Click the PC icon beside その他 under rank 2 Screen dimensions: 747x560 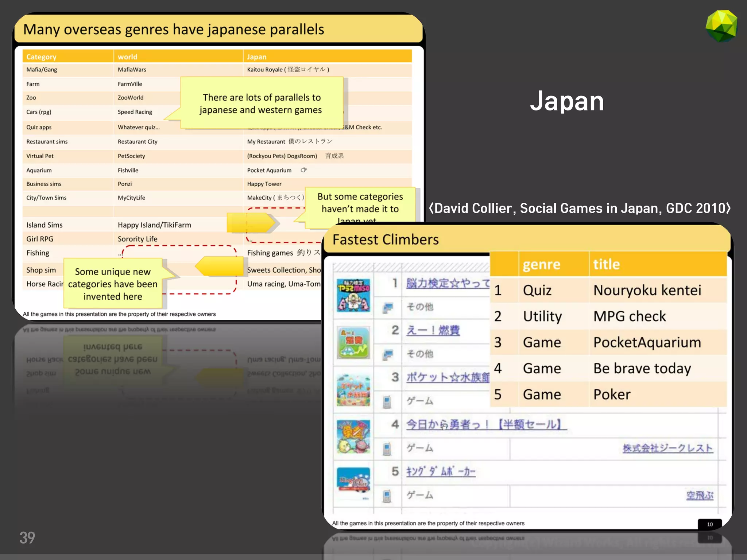388,354
